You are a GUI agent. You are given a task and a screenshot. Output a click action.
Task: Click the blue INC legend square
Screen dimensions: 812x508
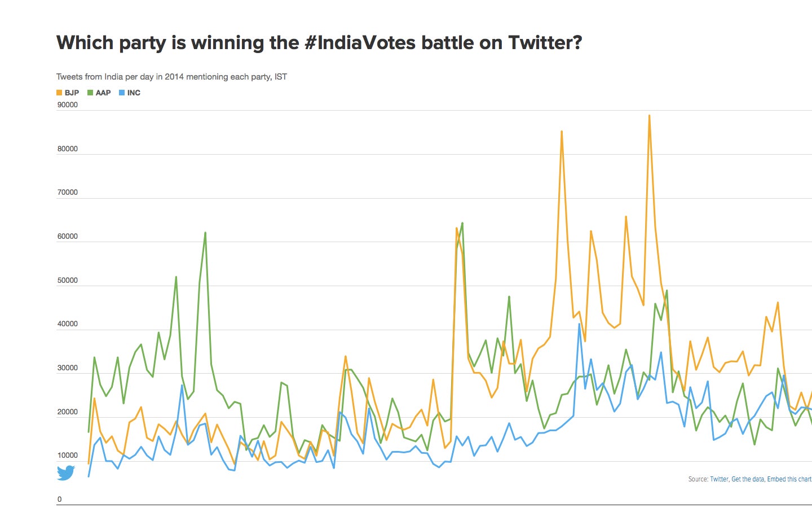[122, 93]
